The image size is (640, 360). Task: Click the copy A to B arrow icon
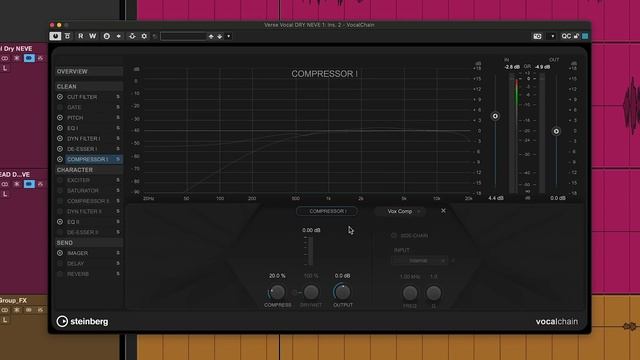coord(119,36)
